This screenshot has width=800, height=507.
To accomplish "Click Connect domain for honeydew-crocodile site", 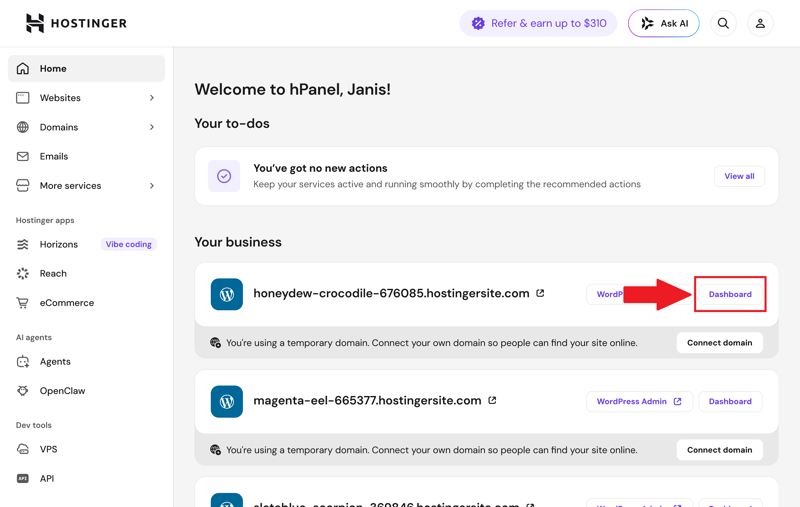I will tap(719, 343).
